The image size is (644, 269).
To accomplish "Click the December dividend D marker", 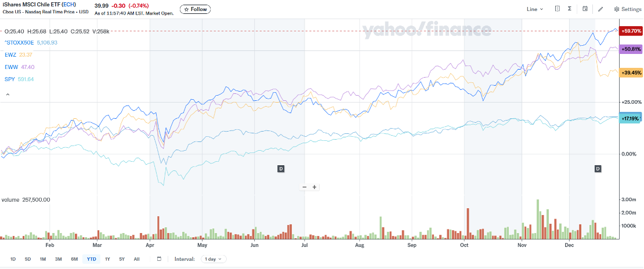I will [598, 168].
